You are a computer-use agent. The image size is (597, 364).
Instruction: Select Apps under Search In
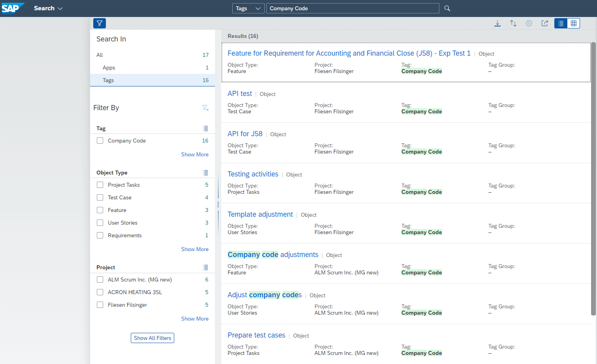[109, 68]
